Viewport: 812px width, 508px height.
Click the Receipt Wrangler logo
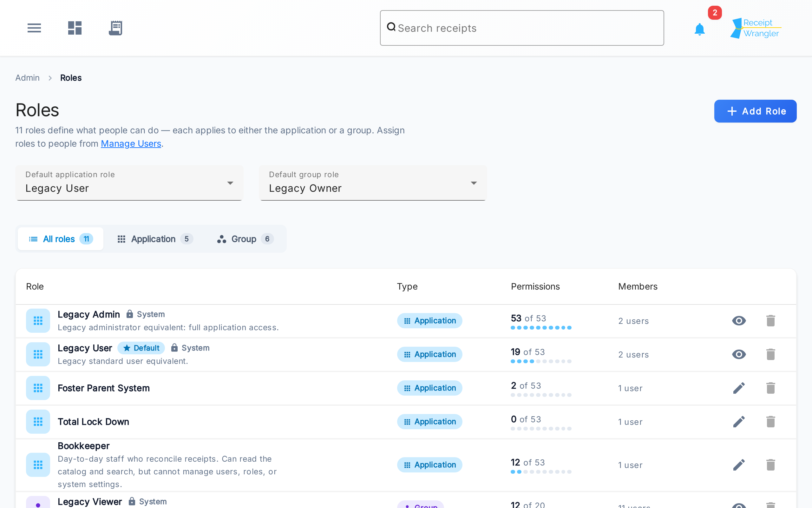[x=756, y=28]
